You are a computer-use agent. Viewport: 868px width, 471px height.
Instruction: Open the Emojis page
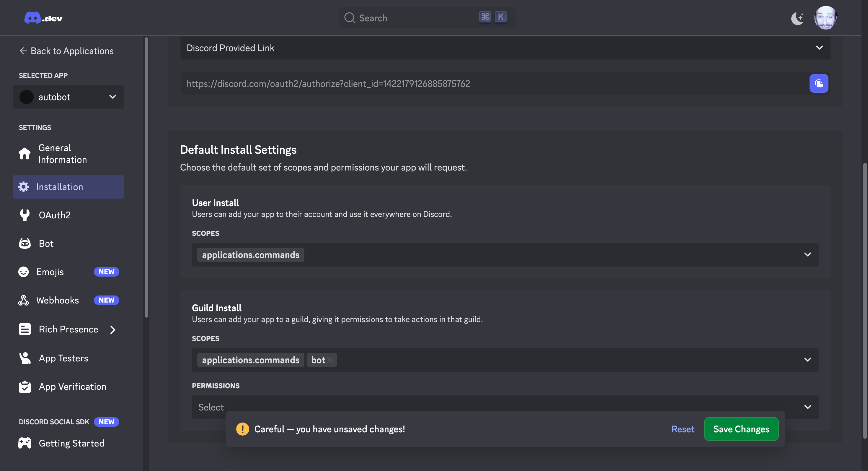(50, 272)
